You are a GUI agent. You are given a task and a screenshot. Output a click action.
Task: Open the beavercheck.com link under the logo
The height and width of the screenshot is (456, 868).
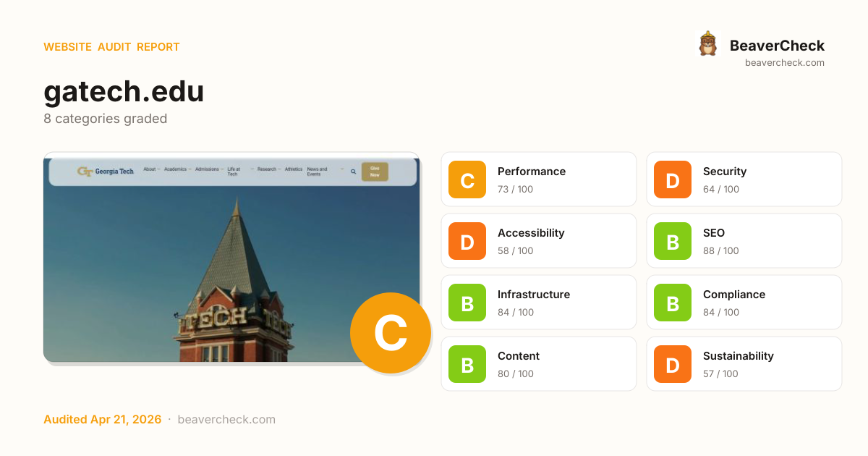point(784,63)
